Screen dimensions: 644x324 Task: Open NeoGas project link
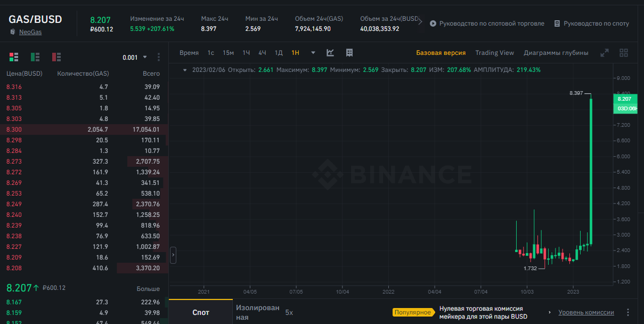[30, 32]
